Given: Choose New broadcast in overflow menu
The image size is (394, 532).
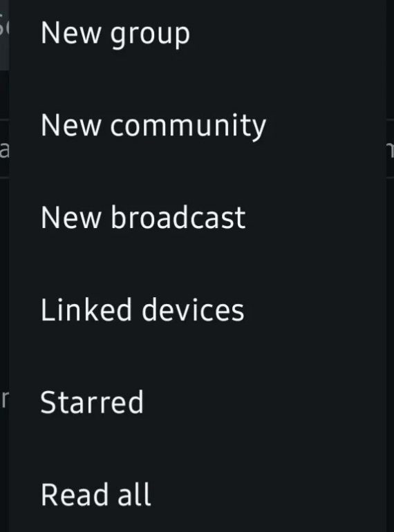Looking at the screenshot, I should coord(198,218).
